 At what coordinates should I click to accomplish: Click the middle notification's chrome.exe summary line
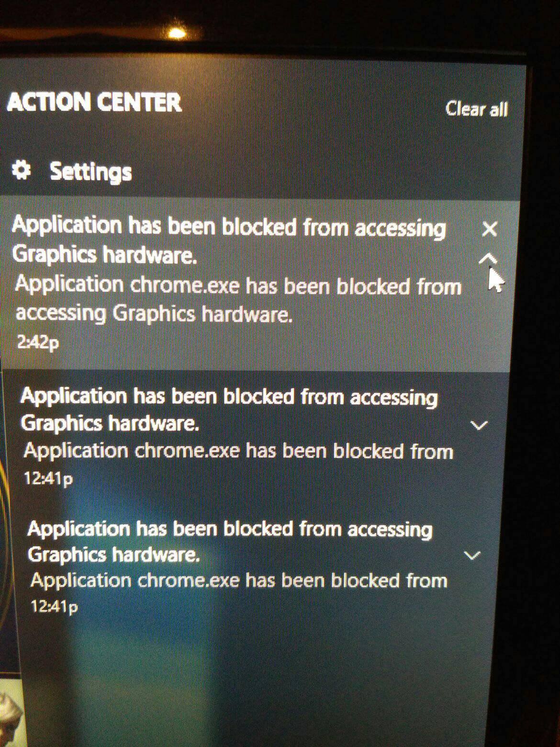pyautogui.click(x=238, y=451)
